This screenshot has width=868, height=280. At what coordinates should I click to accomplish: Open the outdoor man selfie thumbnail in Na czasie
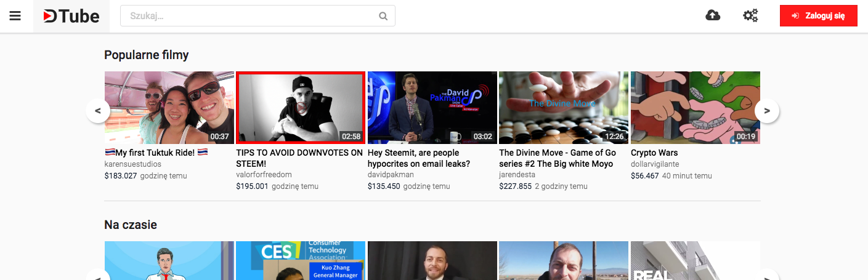[564, 260]
